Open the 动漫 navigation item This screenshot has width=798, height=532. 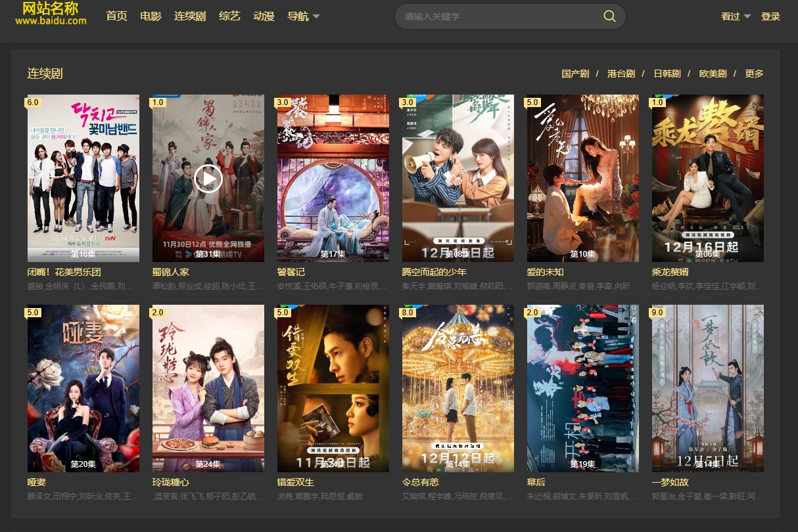pyautogui.click(x=264, y=16)
